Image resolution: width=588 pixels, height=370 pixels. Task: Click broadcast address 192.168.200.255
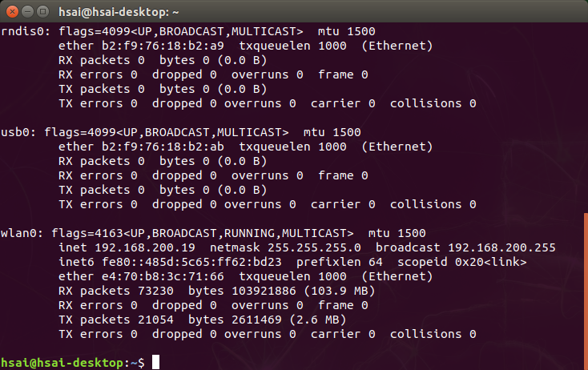coord(501,247)
